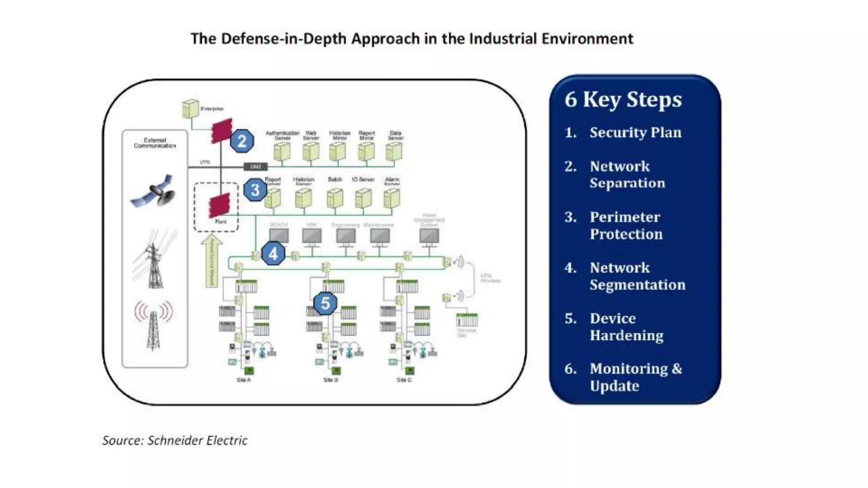Click the DMZ label box
This screenshot has width=868, height=488.
click(256, 167)
